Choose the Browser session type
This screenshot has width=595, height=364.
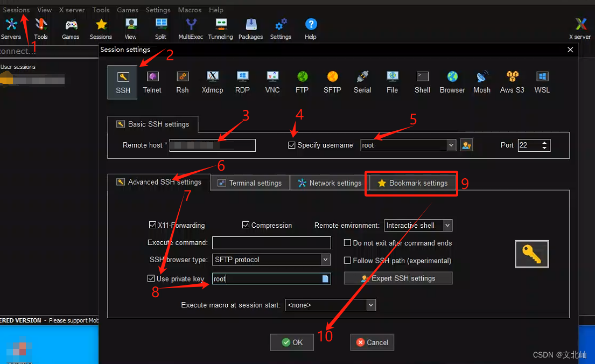tap(452, 82)
